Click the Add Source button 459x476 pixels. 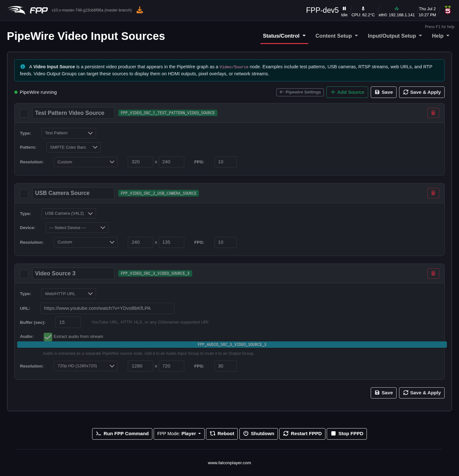(347, 92)
